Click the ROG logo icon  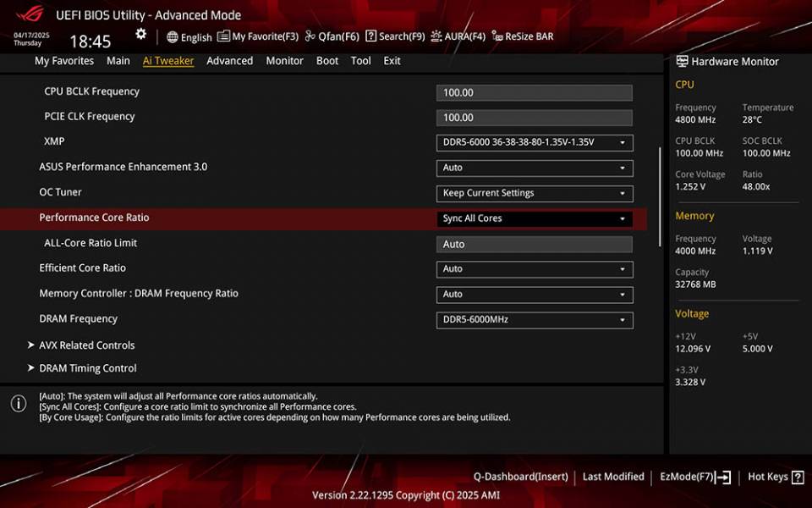pyautogui.click(x=30, y=14)
